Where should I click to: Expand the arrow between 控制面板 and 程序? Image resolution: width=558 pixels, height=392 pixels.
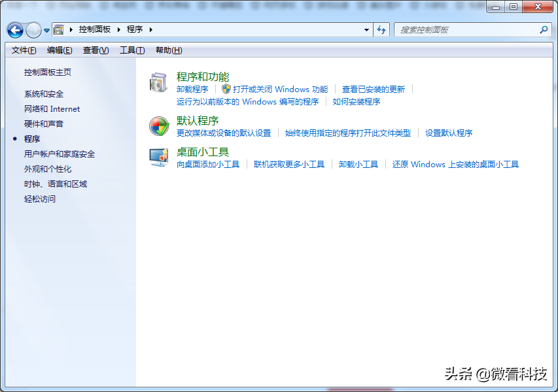click(x=119, y=30)
